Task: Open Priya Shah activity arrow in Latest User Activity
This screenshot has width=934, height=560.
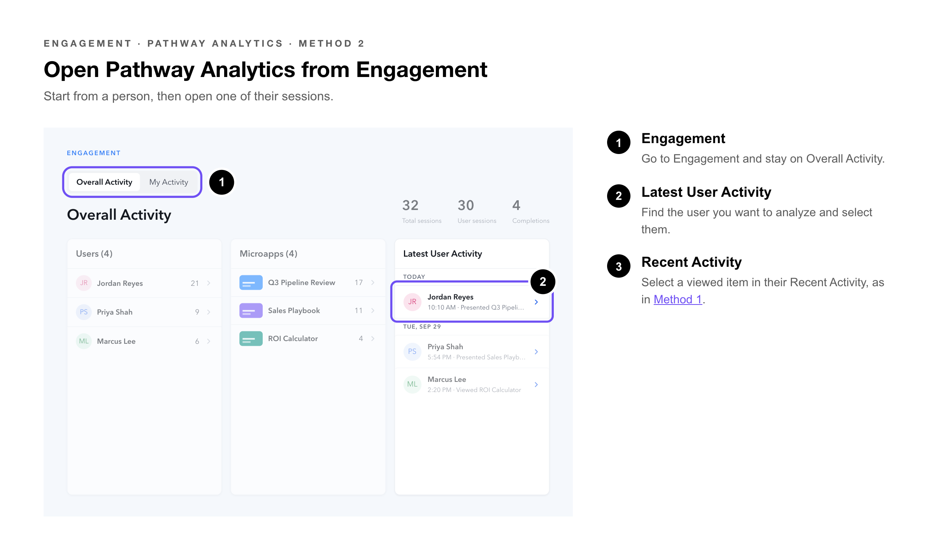Action: [x=536, y=352]
